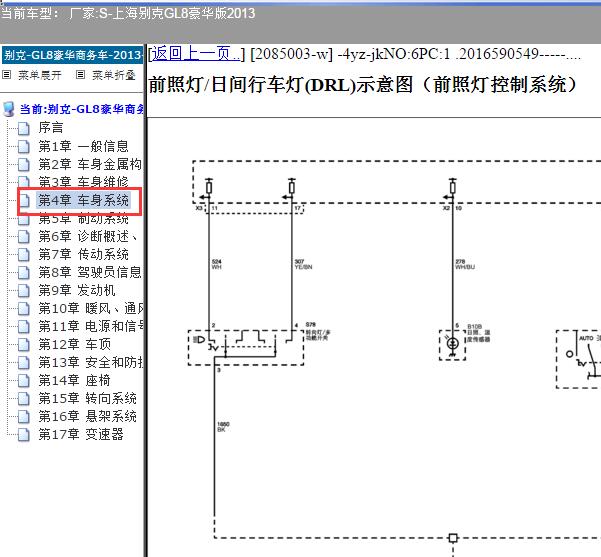Click wire label 278 WH/BU
The width and height of the screenshot is (601, 557).
click(465, 264)
